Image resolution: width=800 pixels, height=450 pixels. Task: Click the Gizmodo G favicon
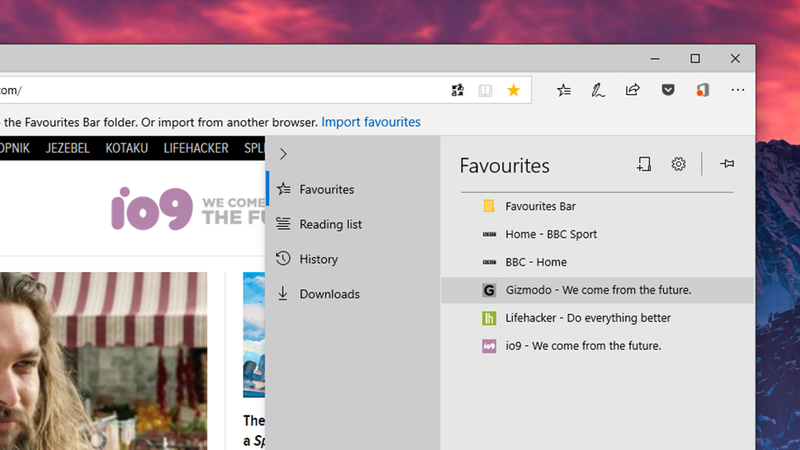(489, 290)
